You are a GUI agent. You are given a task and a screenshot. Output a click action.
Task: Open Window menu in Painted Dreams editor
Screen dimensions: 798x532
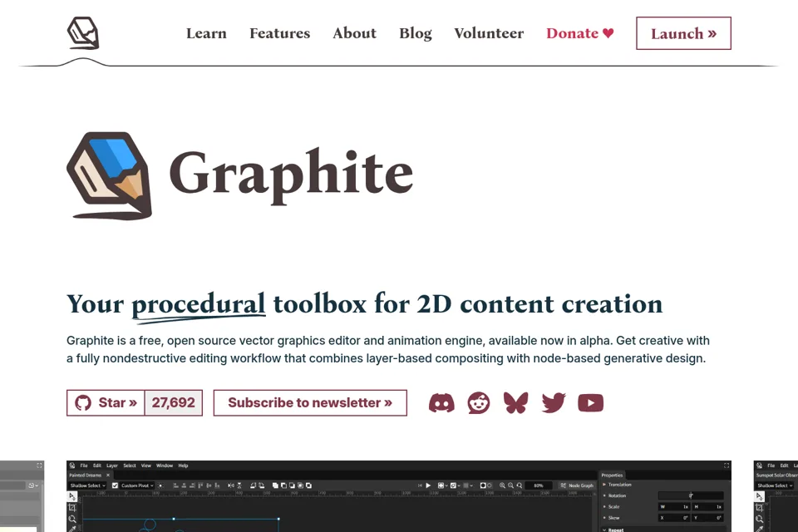165,465
